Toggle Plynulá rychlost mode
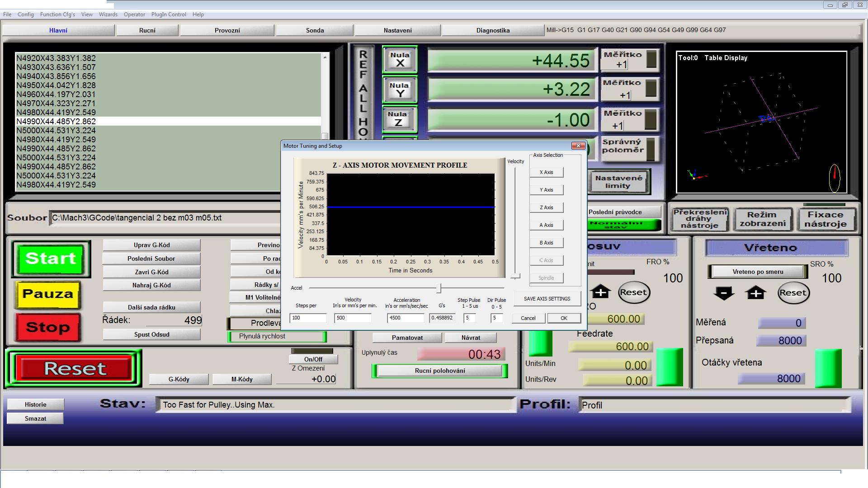The image size is (868, 488). point(277,336)
